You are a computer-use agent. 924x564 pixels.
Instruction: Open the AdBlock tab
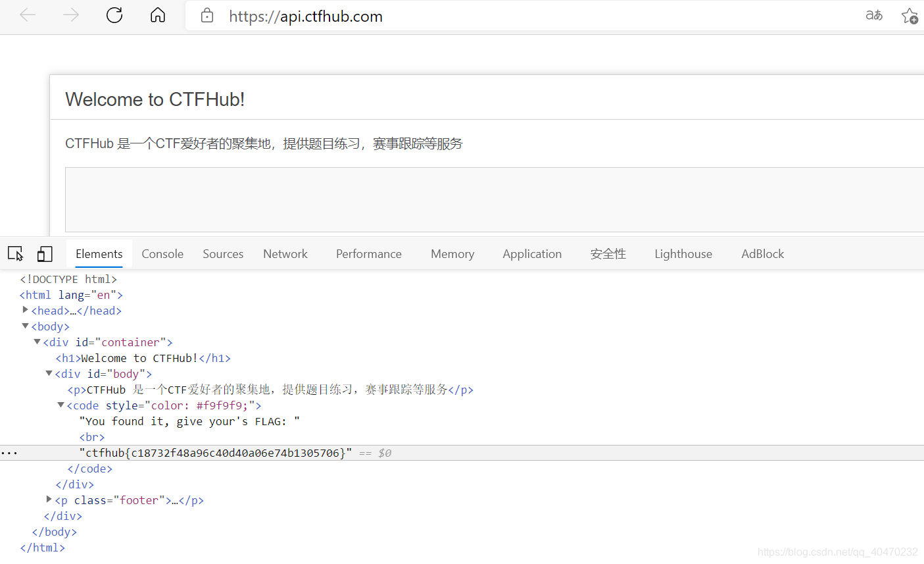[763, 254]
